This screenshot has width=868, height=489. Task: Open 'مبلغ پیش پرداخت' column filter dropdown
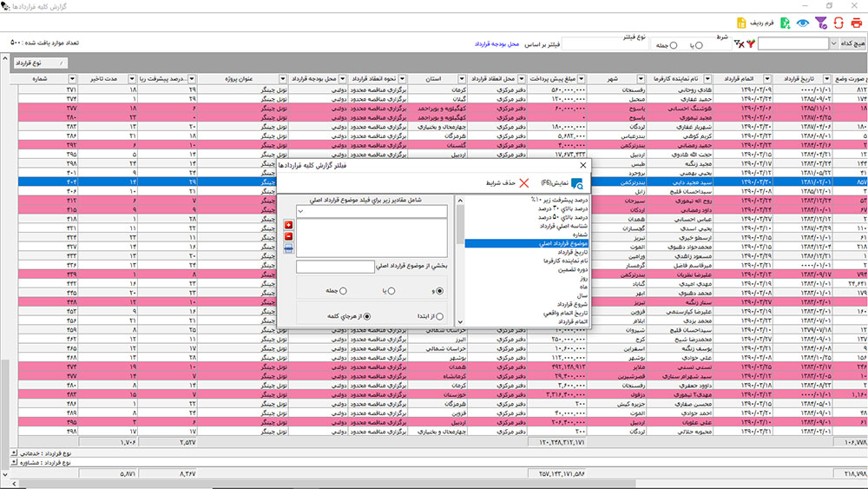point(582,79)
